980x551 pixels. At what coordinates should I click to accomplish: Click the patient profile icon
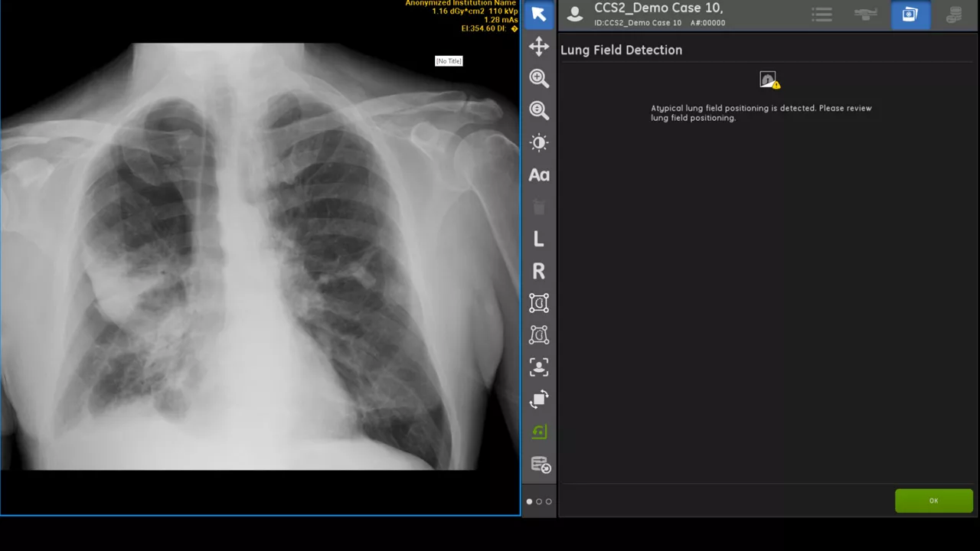tap(575, 13)
